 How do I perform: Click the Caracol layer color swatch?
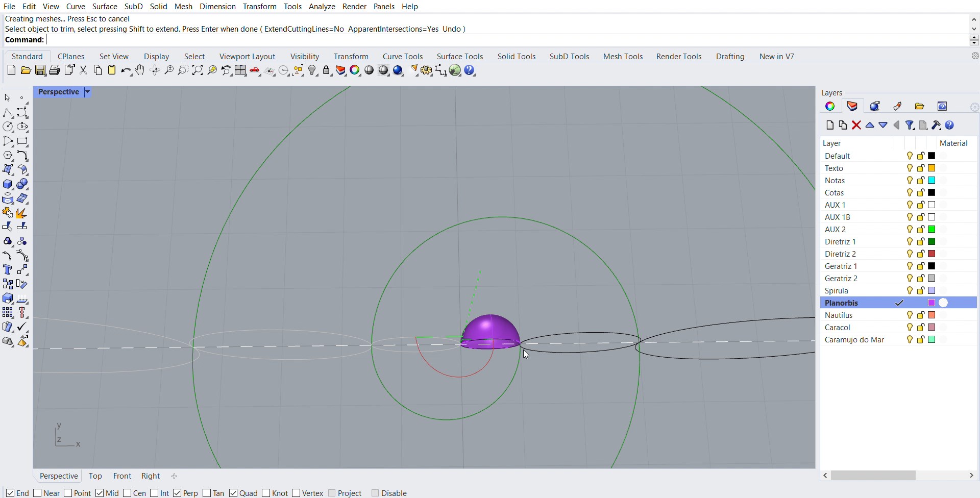(x=932, y=328)
